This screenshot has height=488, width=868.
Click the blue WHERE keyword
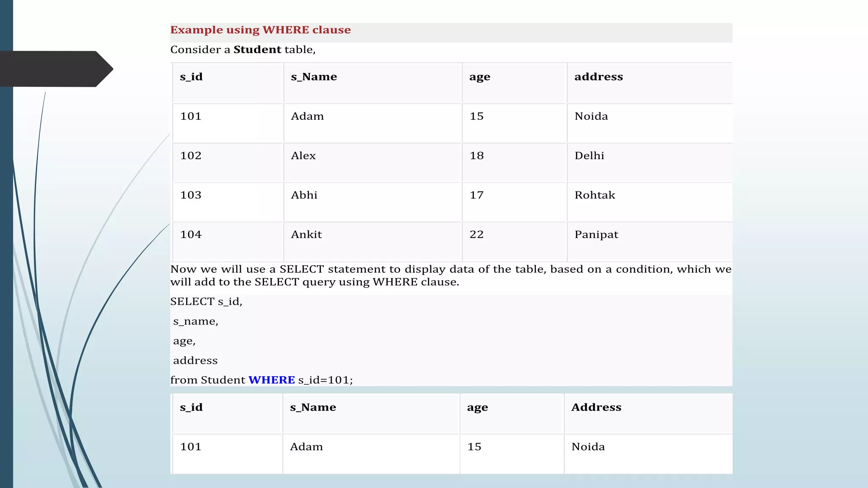tap(272, 380)
